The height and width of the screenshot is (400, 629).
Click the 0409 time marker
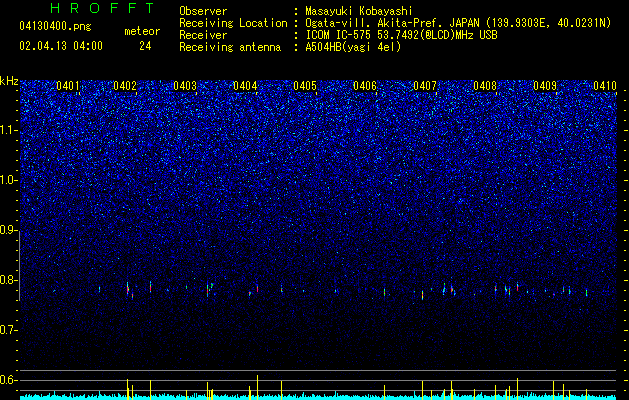coord(545,86)
